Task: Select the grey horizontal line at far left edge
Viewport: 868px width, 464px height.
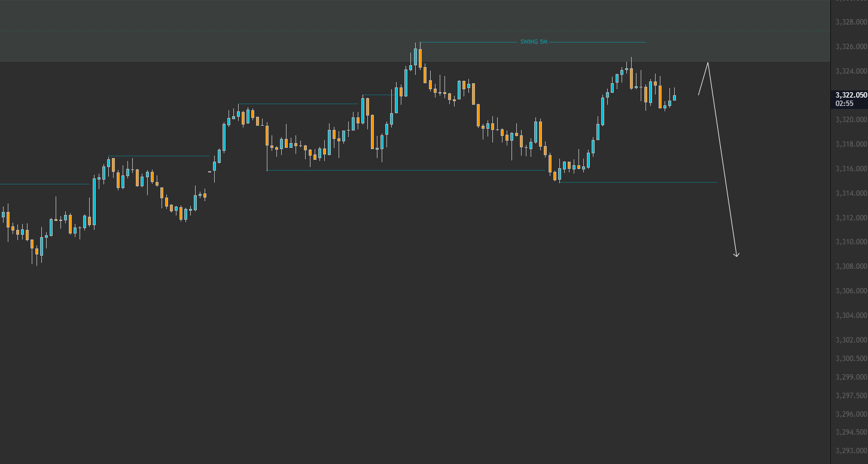Action: pyautogui.click(x=45, y=184)
